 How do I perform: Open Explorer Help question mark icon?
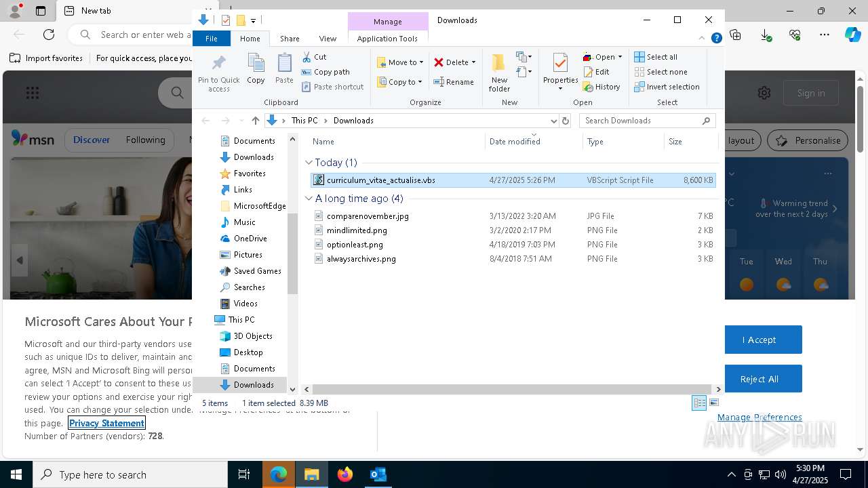point(716,39)
